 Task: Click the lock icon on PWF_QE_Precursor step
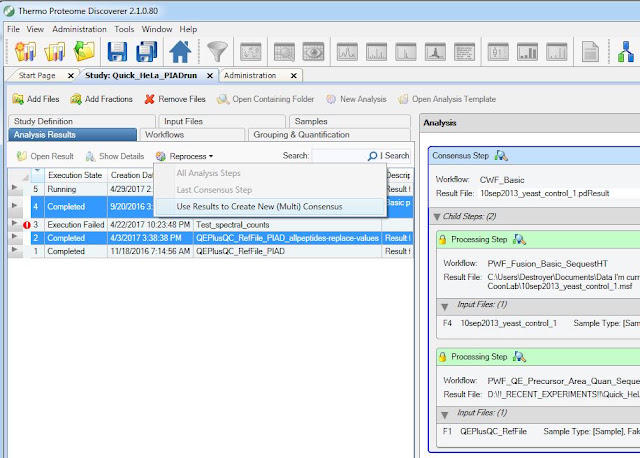pyautogui.click(x=442, y=357)
